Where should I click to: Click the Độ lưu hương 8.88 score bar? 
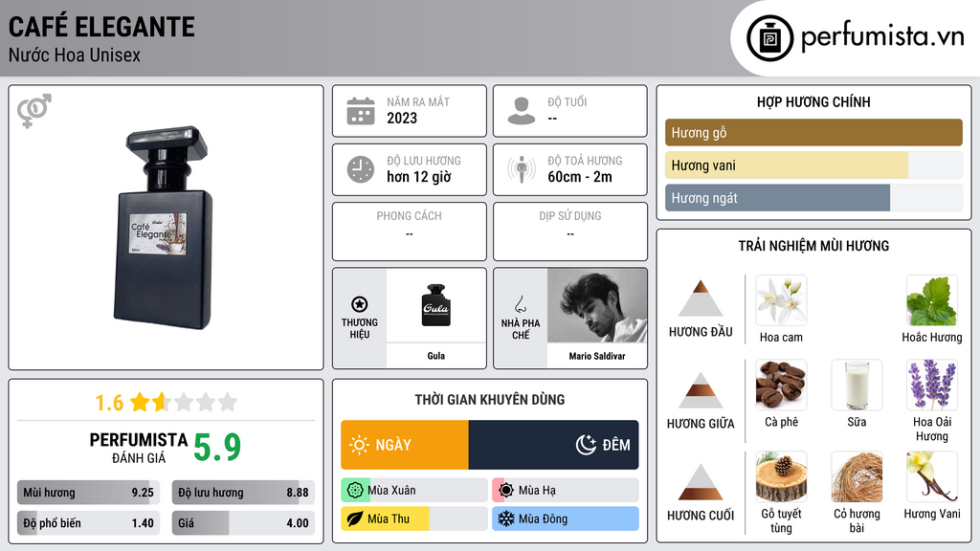tap(243, 493)
